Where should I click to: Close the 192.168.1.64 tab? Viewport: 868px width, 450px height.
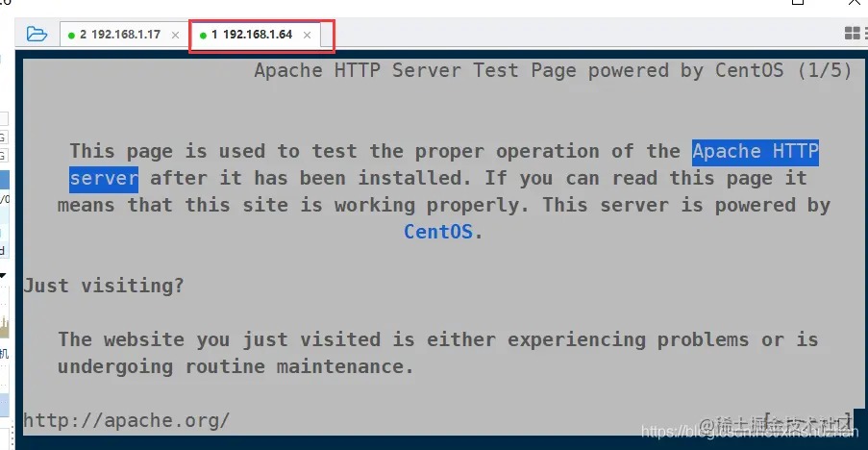(x=308, y=35)
